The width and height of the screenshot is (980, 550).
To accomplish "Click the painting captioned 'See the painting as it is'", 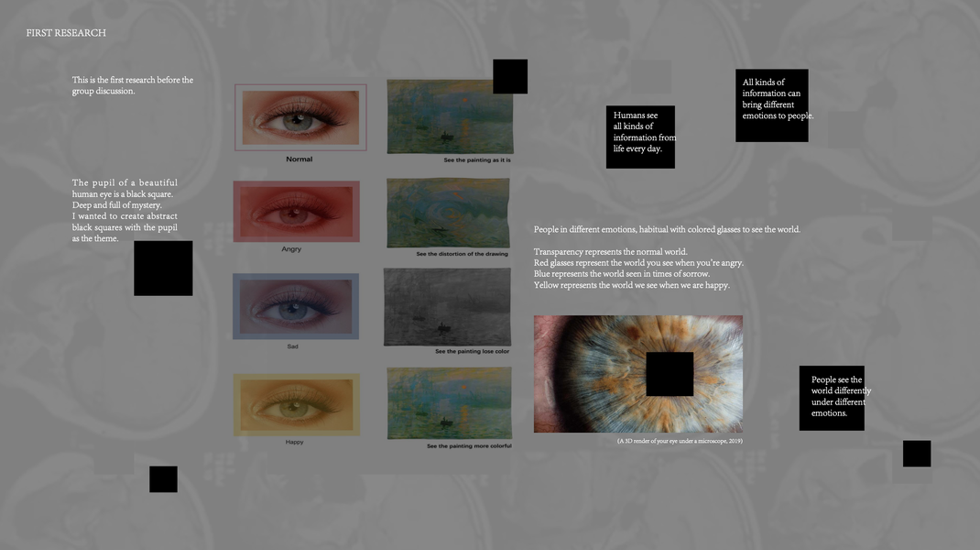I will (x=450, y=116).
